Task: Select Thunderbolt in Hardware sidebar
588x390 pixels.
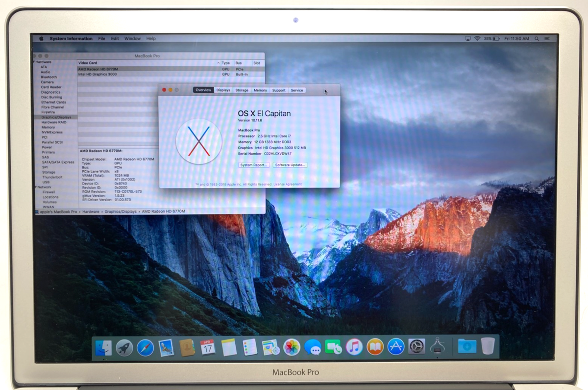Action: pyautogui.click(x=52, y=177)
